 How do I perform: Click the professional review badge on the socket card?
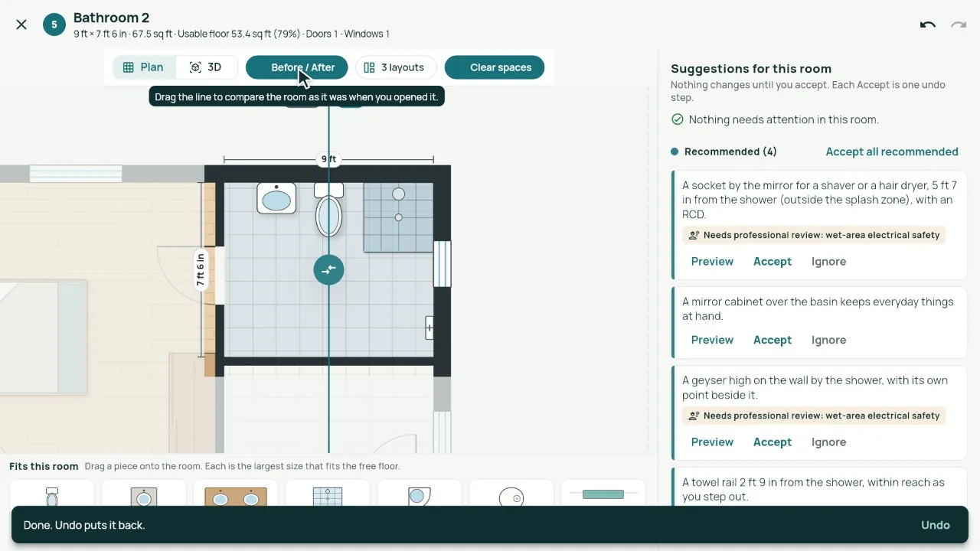tap(814, 236)
